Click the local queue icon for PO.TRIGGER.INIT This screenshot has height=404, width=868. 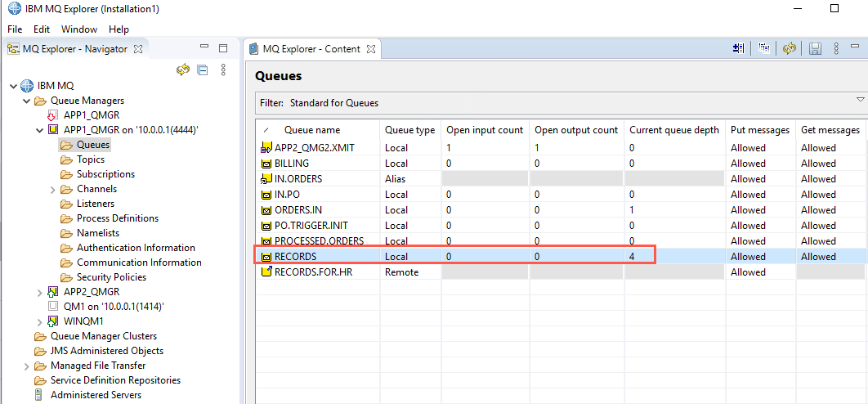click(266, 226)
